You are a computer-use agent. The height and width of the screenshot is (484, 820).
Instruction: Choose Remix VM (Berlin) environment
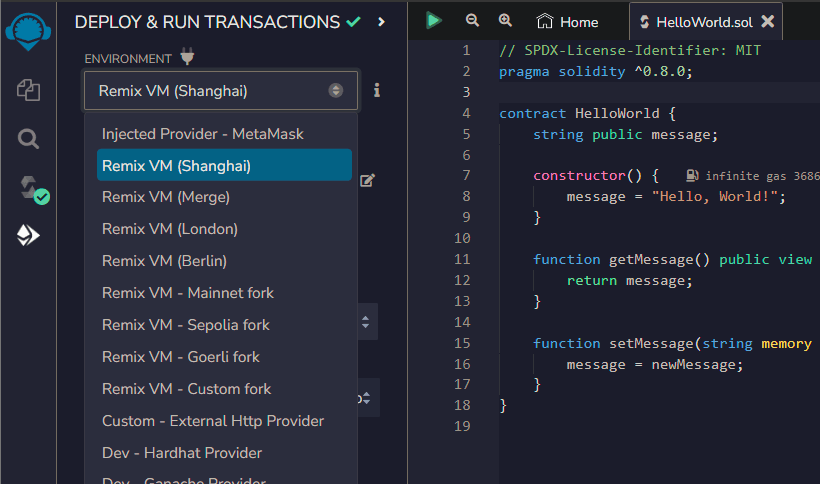point(224,261)
